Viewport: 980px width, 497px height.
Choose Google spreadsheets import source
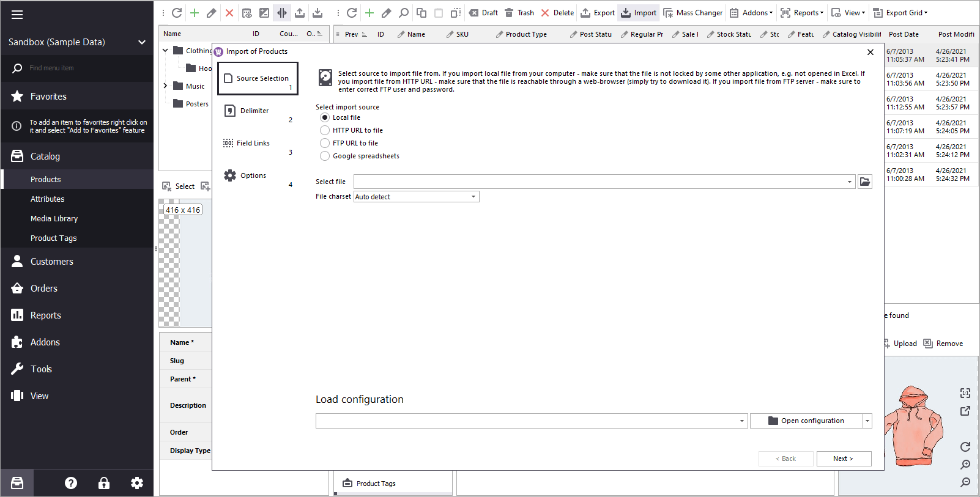click(x=325, y=156)
